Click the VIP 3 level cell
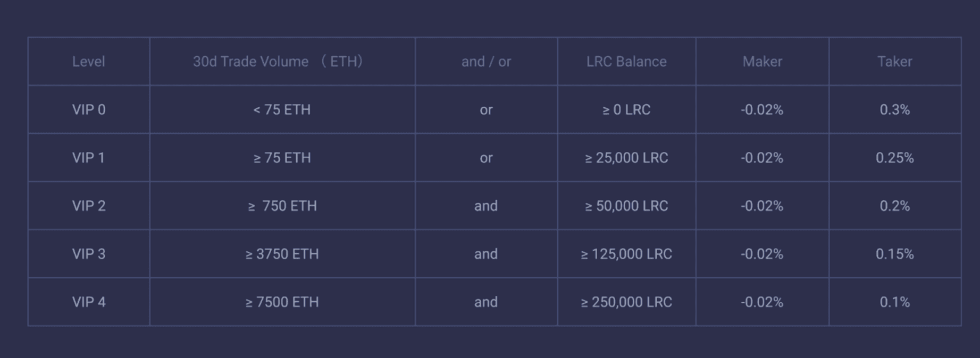Image resolution: width=980 pixels, height=358 pixels. coord(89,254)
